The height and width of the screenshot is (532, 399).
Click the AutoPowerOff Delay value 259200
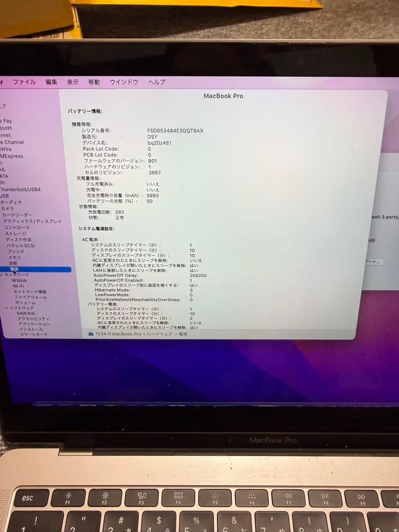pos(198,275)
